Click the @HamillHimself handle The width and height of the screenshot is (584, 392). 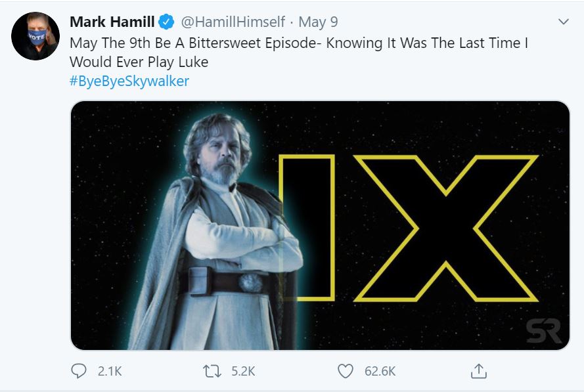pyautogui.click(x=232, y=22)
